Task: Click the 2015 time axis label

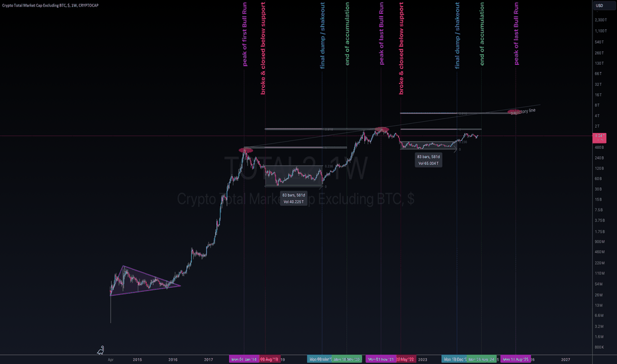Action: (x=137, y=359)
